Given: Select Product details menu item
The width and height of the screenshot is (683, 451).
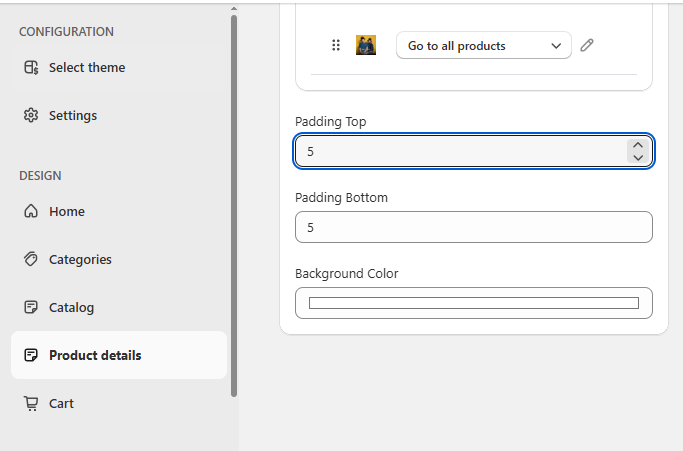Looking at the screenshot, I should [x=119, y=355].
